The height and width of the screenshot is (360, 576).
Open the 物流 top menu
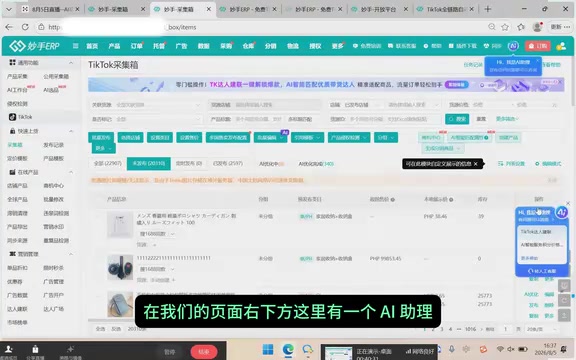[293, 46]
